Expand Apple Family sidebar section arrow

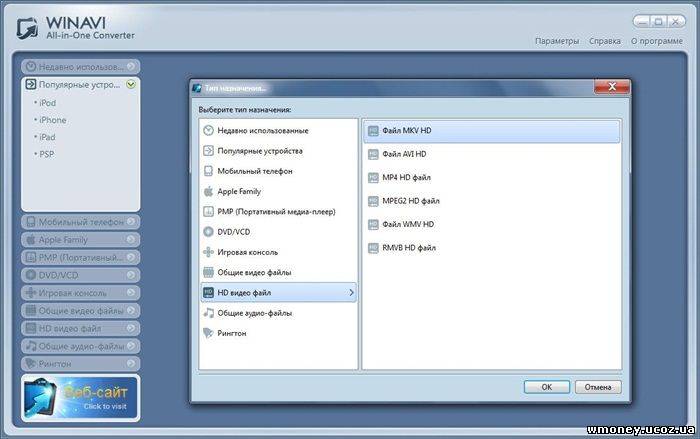(131, 240)
